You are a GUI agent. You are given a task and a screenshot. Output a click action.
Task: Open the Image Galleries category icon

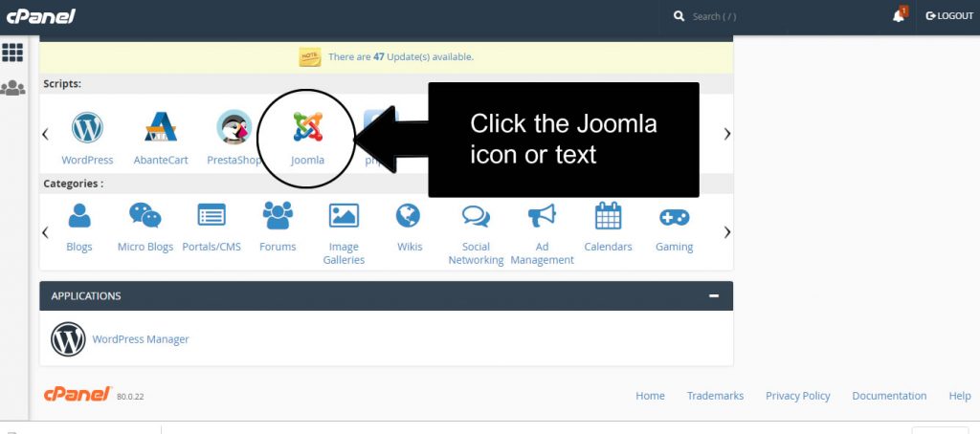[344, 215]
